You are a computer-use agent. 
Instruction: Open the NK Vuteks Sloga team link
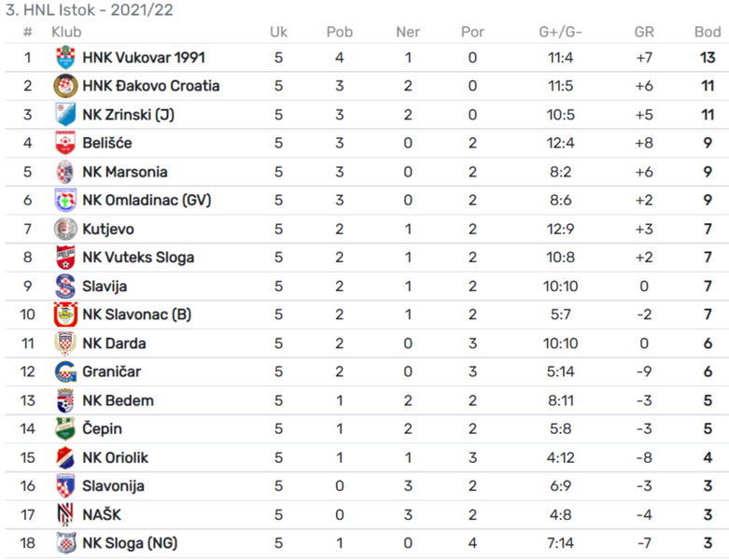[x=138, y=258]
